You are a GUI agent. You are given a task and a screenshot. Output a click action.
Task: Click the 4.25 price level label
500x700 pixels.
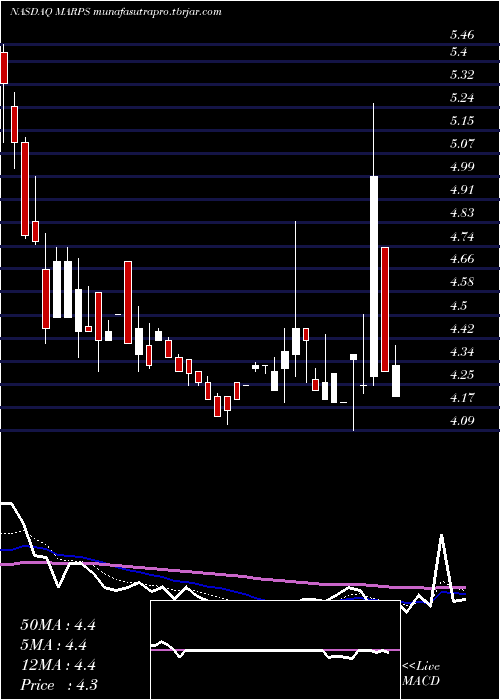tap(462, 375)
